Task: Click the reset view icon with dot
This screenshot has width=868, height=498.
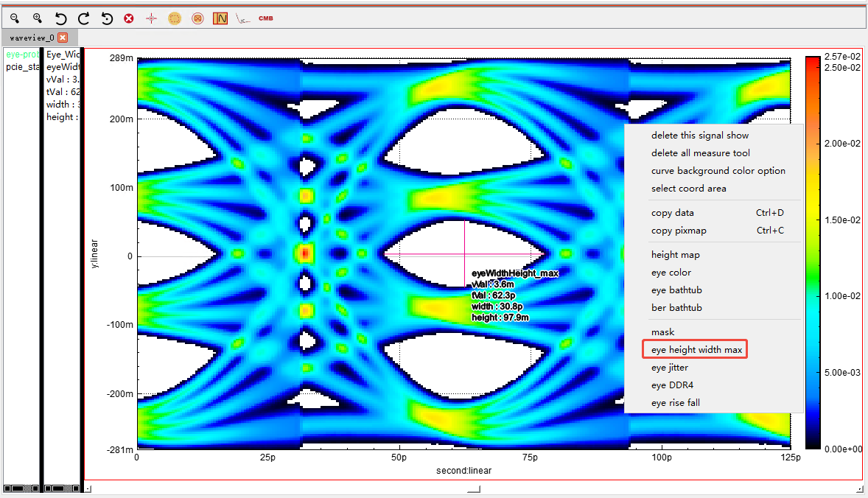Action: tap(107, 18)
